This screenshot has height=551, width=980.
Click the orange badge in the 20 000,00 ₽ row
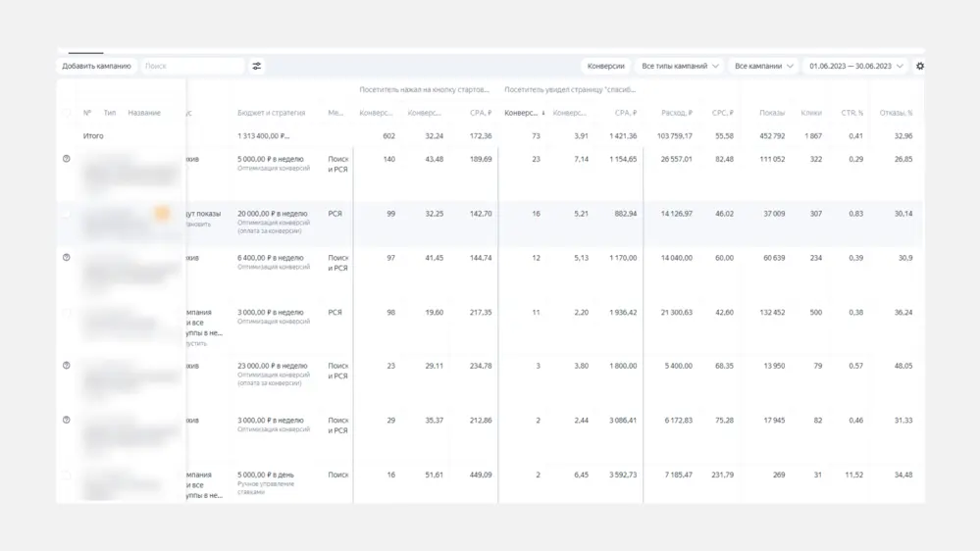pos(162,214)
